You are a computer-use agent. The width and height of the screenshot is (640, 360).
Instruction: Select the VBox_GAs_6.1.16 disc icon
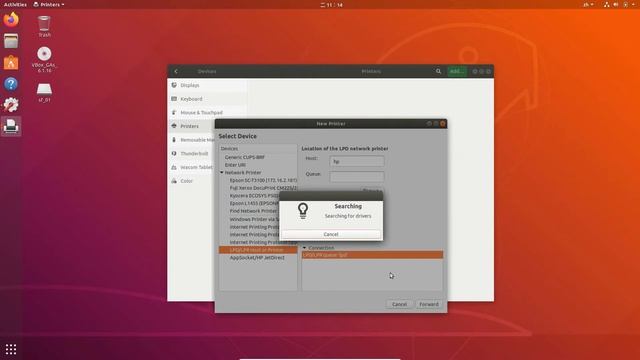[44, 60]
